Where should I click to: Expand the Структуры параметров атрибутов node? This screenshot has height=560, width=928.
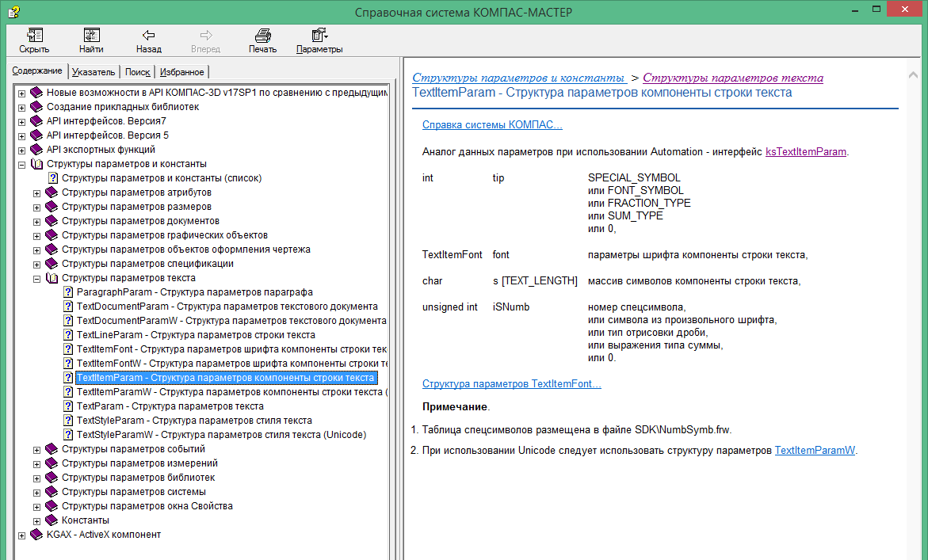tap(36, 193)
